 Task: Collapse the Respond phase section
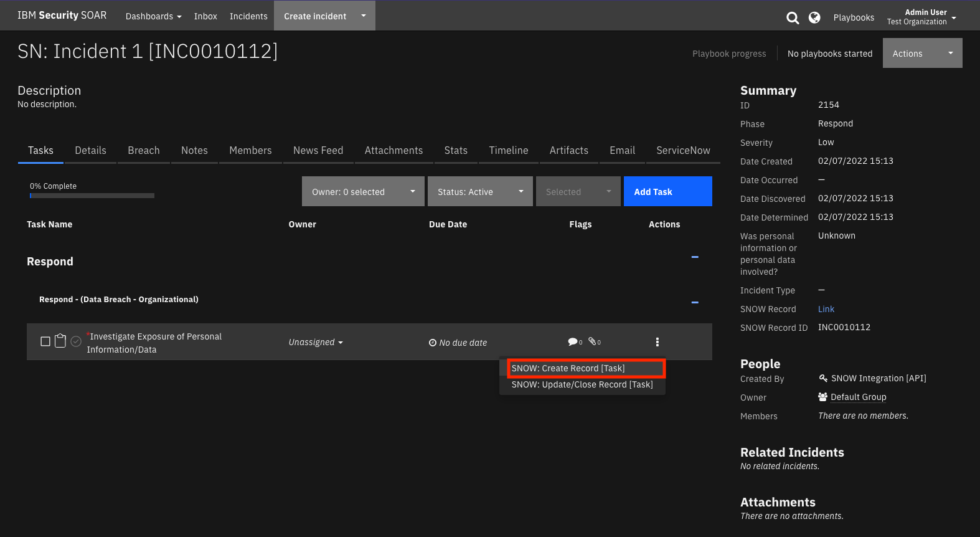tap(695, 257)
